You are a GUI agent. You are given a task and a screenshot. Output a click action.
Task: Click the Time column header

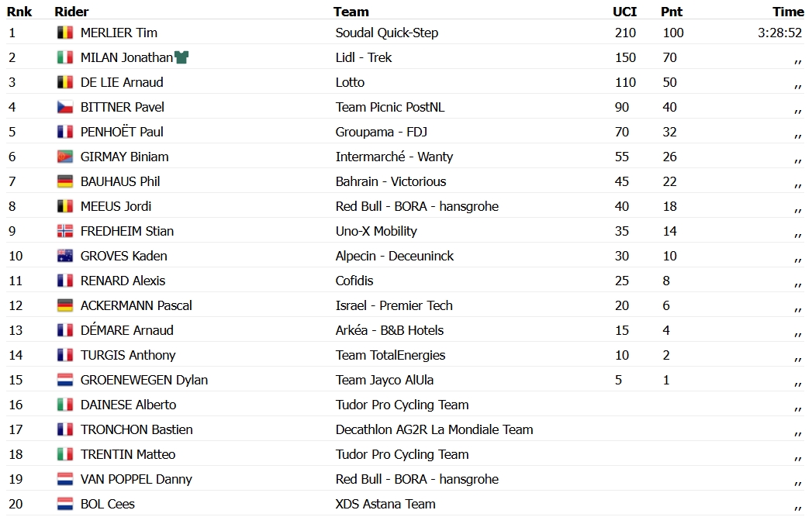click(x=788, y=12)
